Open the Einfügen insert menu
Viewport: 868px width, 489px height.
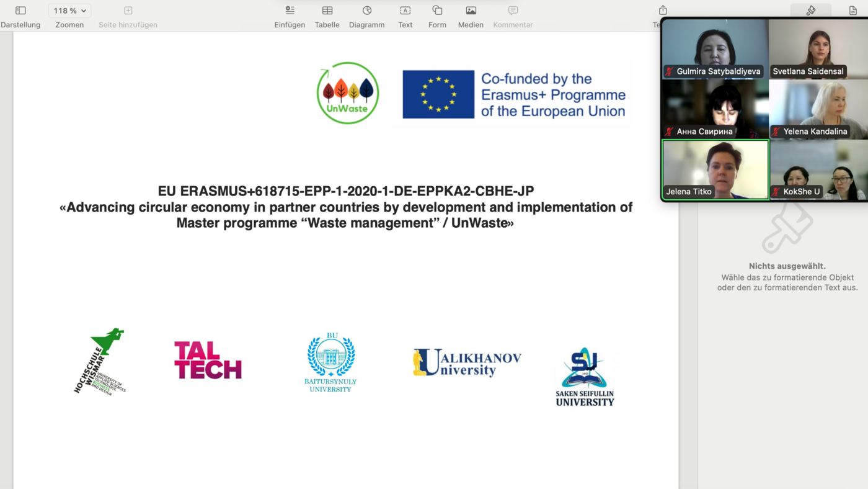[x=290, y=11]
